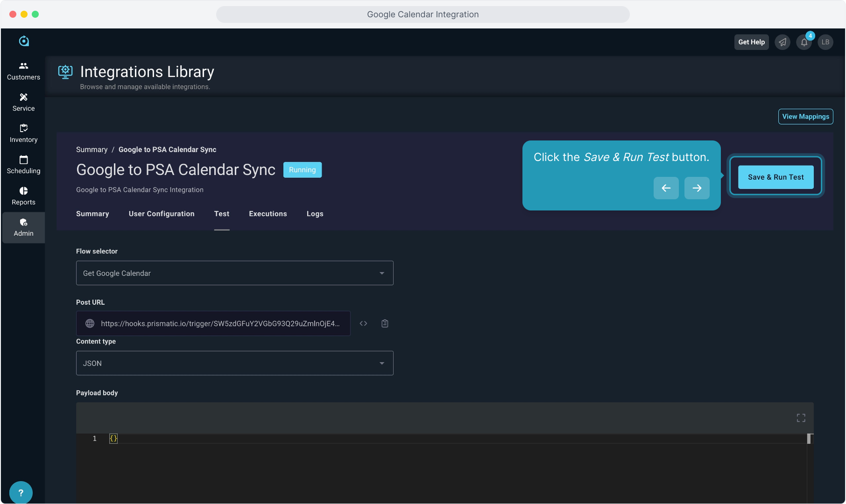Open Customers in the sidebar
846x504 pixels.
click(x=23, y=71)
